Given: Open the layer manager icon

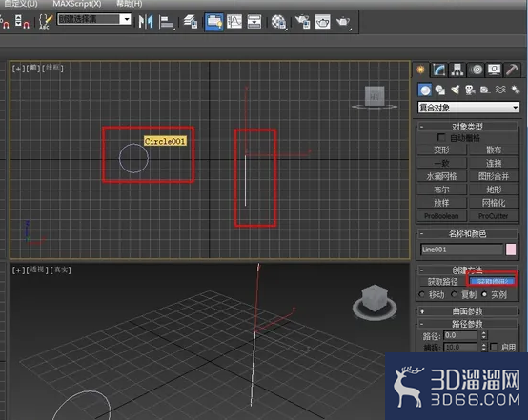Looking at the screenshot, I should pos(191,22).
